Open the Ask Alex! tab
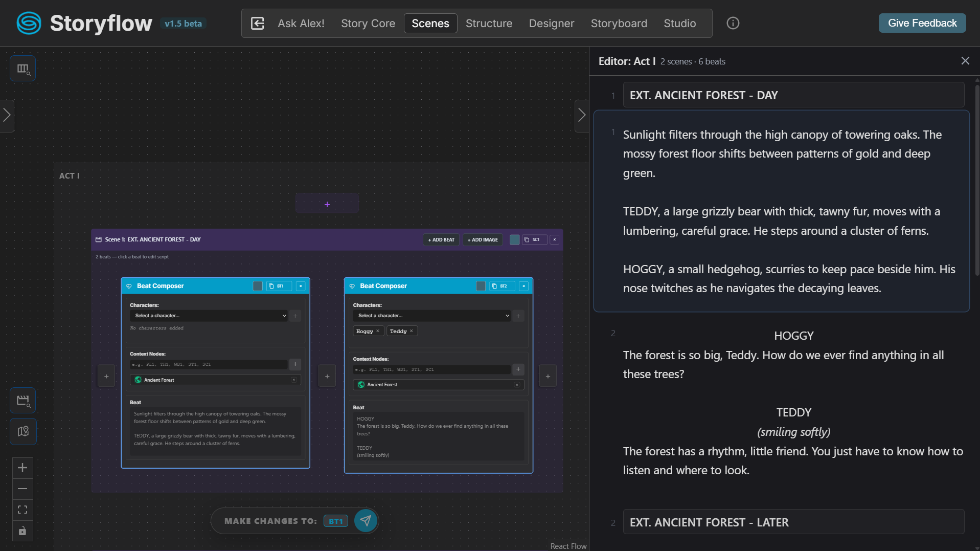This screenshot has width=980, height=551. (x=301, y=24)
